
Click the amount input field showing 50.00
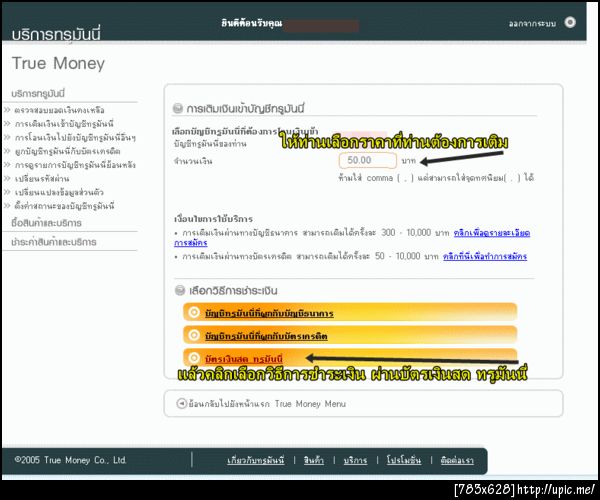pos(367,160)
